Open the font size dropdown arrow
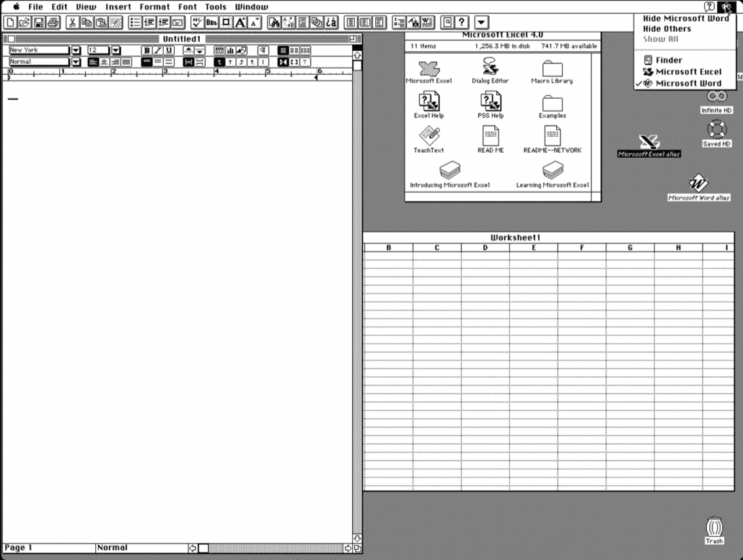Image resolution: width=743 pixels, height=560 pixels. (115, 50)
